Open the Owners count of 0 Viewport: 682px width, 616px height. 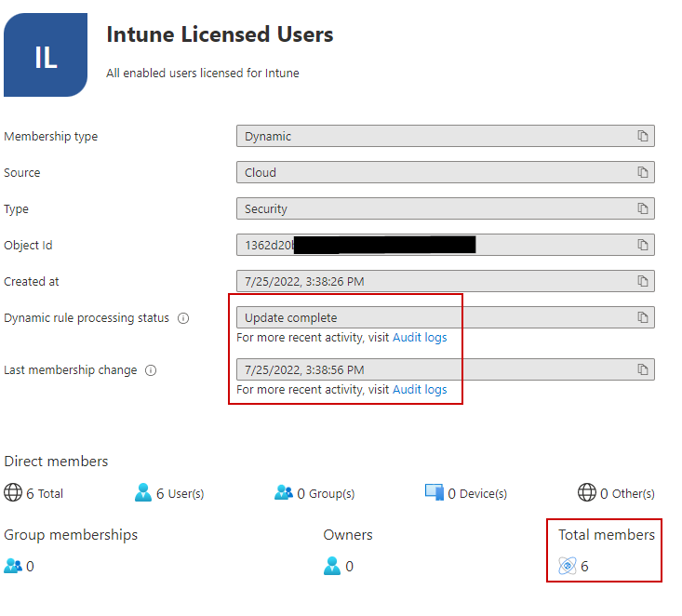pos(339,566)
